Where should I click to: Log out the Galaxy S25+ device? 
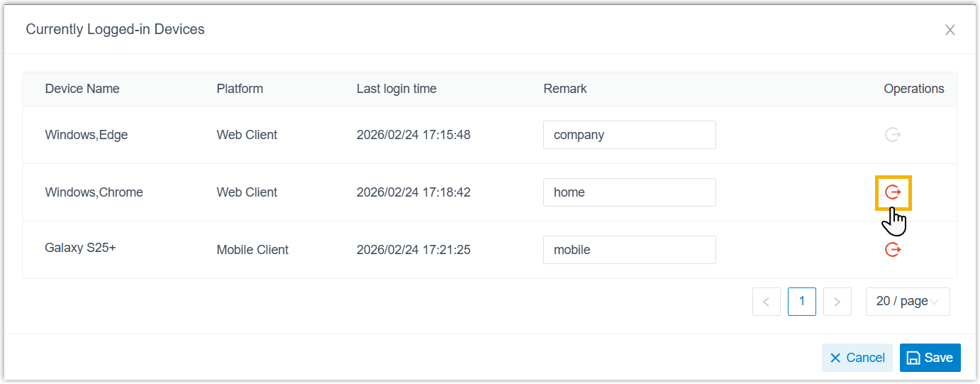(x=893, y=250)
